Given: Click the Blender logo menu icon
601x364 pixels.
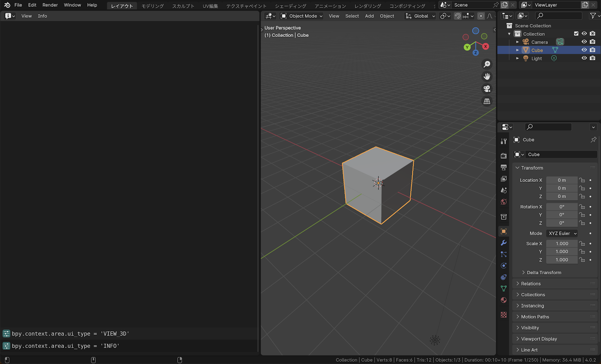Looking at the screenshot, I should pos(7,5).
